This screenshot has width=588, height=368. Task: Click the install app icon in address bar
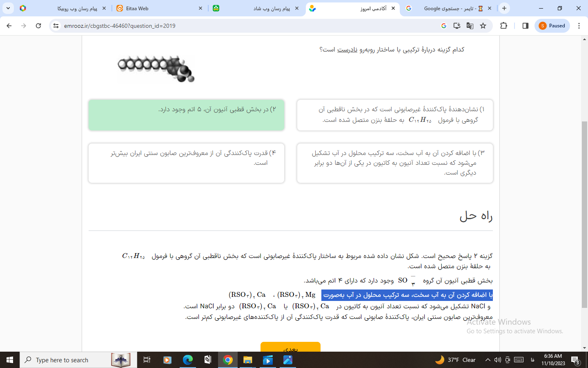pyautogui.click(x=457, y=26)
